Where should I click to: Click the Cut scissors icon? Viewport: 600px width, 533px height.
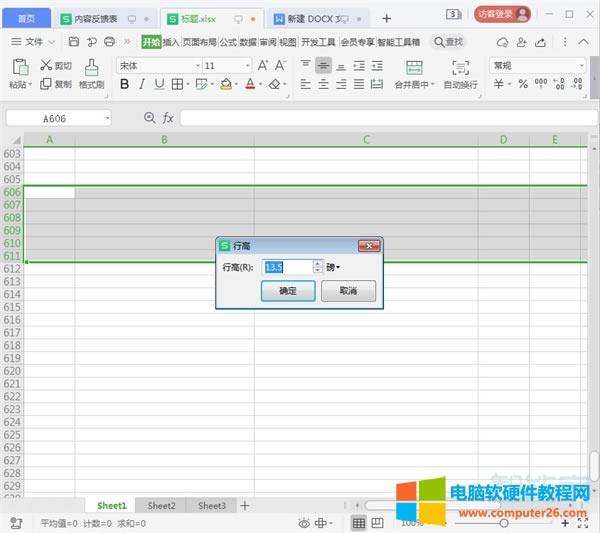click(x=49, y=65)
